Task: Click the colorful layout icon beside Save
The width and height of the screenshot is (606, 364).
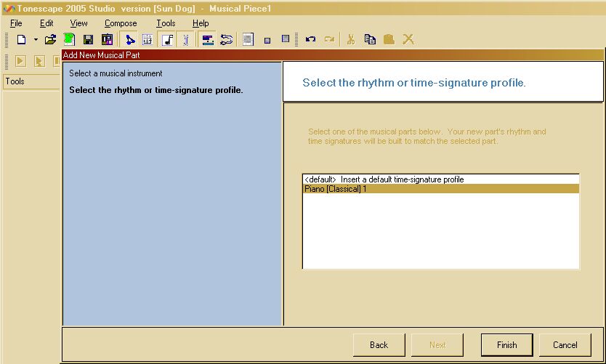Action: pyautogui.click(x=107, y=39)
